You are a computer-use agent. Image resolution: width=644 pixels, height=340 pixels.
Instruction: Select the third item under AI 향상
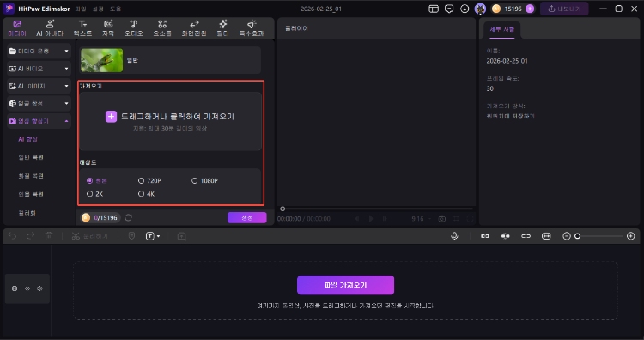pyautogui.click(x=31, y=176)
